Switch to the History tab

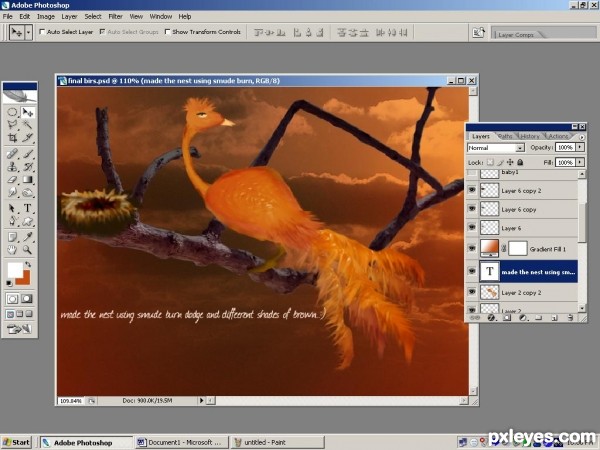[530, 136]
